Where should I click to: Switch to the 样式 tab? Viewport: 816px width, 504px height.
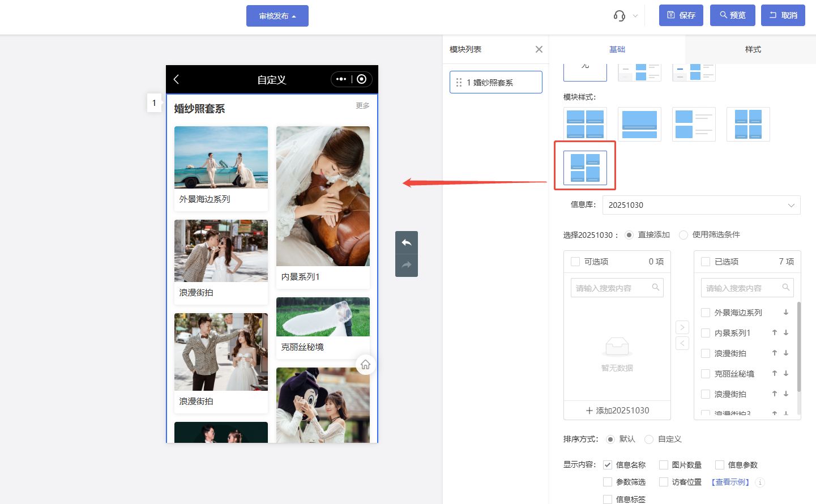pyautogui.click(x=753, y=49)
